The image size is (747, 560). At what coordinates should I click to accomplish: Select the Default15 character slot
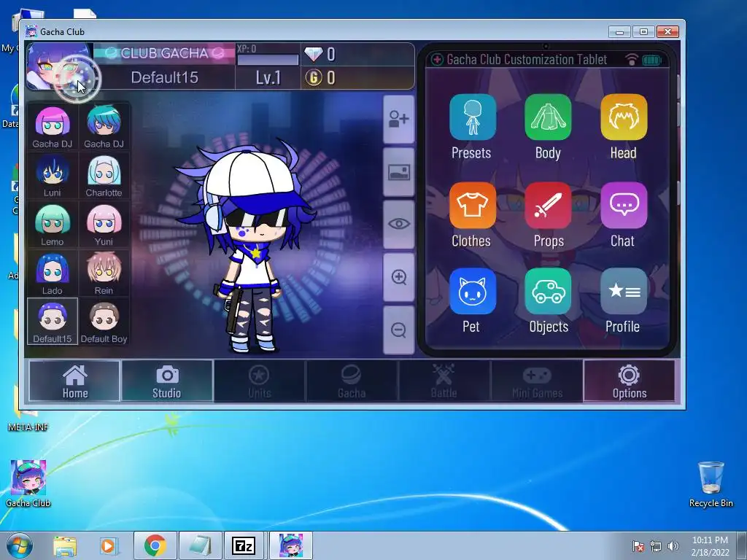pos(53,322)
